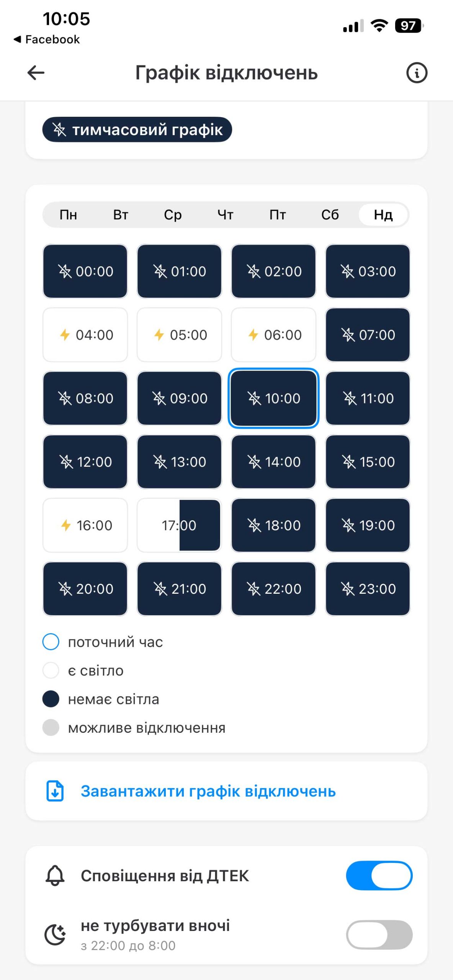The image size is (453, 980).
Task: Select the Сб day tab
Action: [330, 215]
